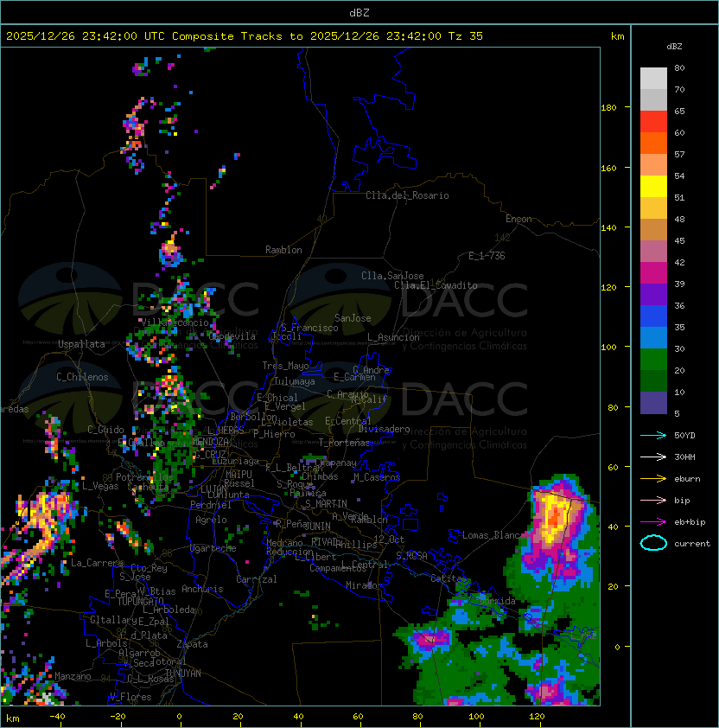
Task: Click the 'dBZ' heading above the color scale
Action: pos(674,47)
